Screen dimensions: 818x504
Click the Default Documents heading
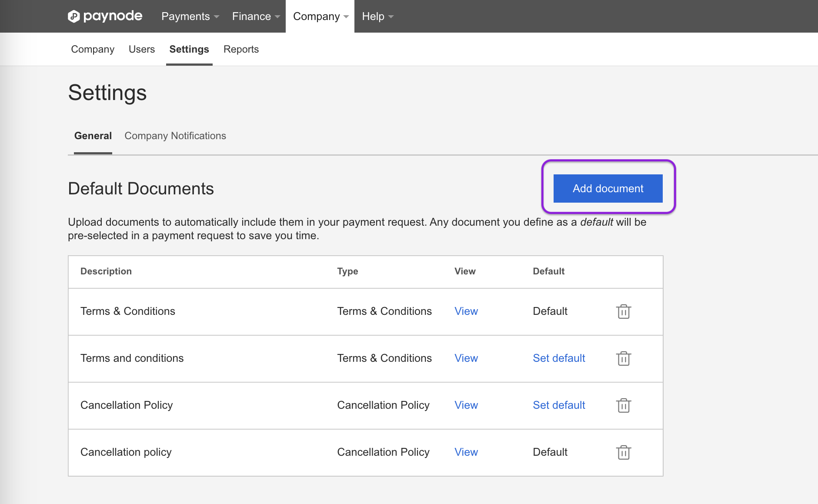coord(141,189)
